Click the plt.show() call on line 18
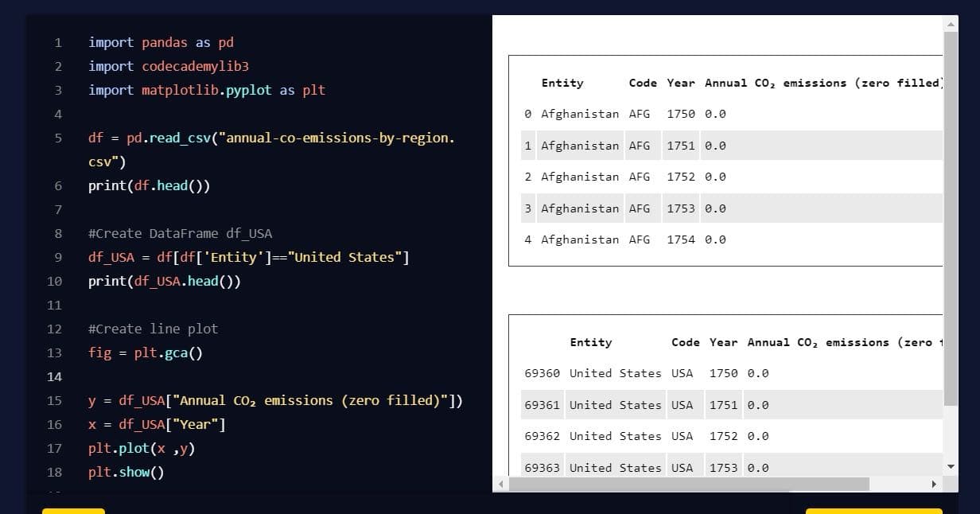 (127, 472)
